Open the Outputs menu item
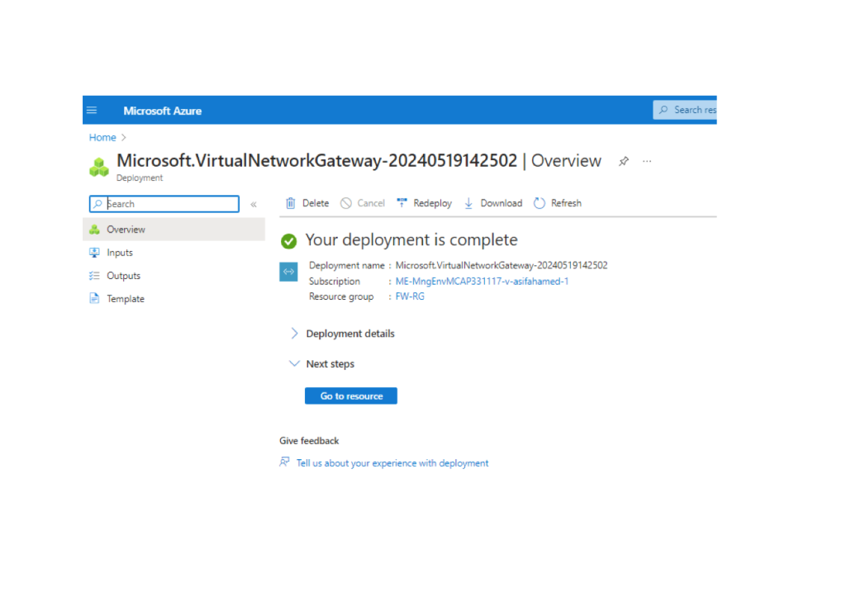This screenshot has height=616, width=846. coord(123,276)
